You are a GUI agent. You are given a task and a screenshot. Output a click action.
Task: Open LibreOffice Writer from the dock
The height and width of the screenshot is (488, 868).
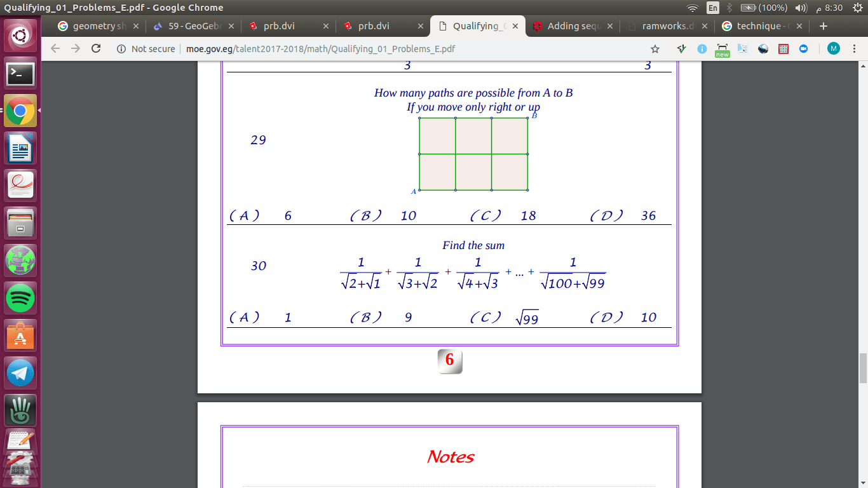pyautogui.click(x=20, y=149)
